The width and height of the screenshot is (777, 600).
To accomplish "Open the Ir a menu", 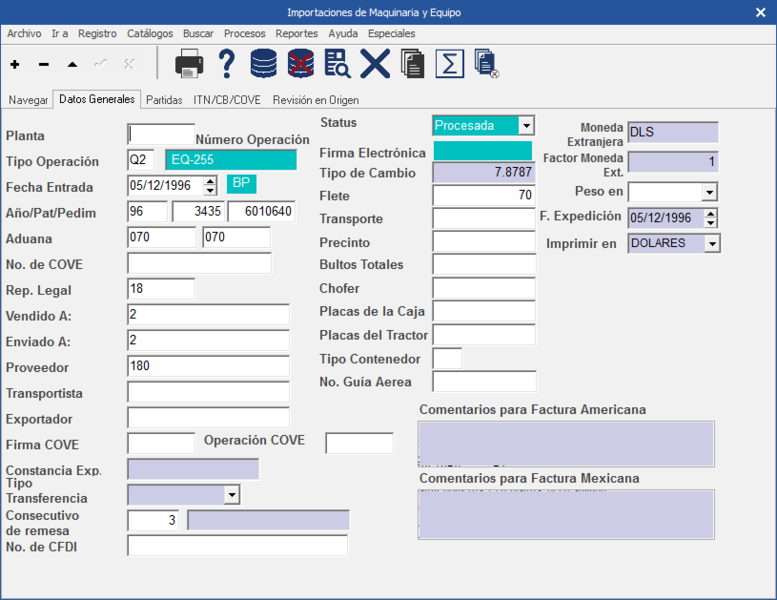I will tap(59, 34).
